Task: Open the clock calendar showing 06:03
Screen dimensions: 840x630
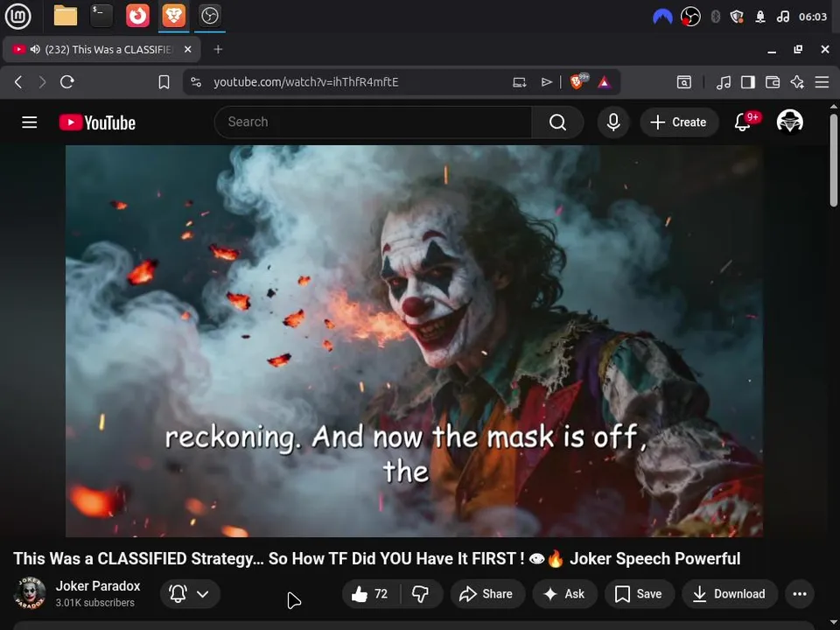Action: tap(813, 17)
